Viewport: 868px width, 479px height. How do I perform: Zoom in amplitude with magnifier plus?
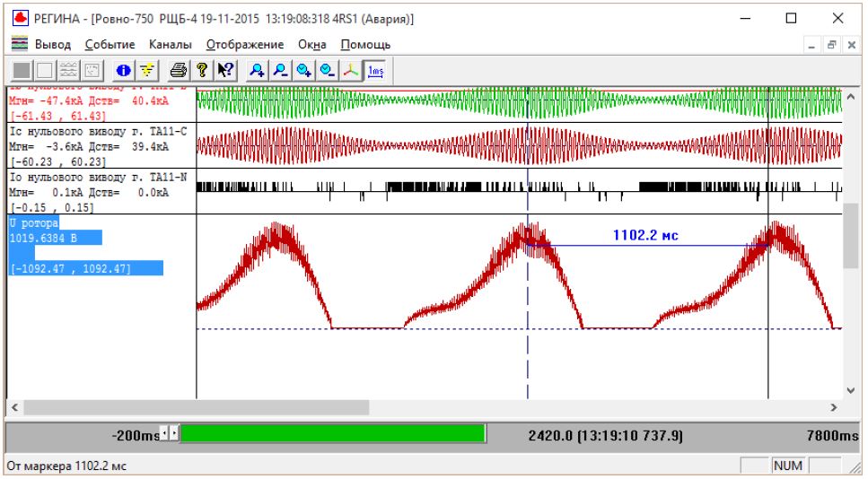(x=257, y=71)
